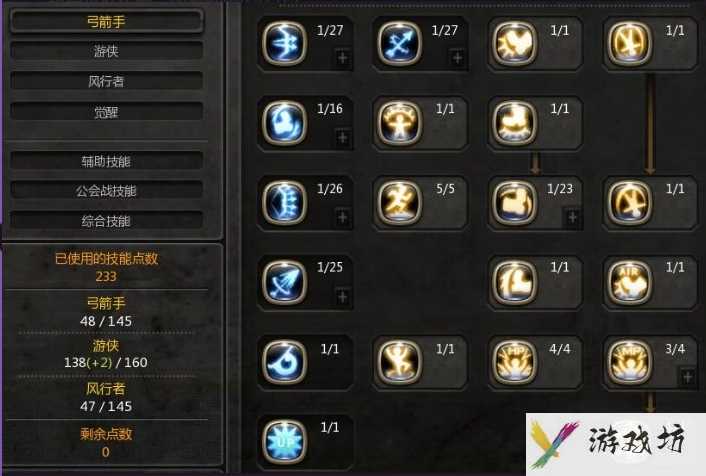The image size is (706, 476).
Task: Open the 风行者 skill tab
Action: pos(106,82)
